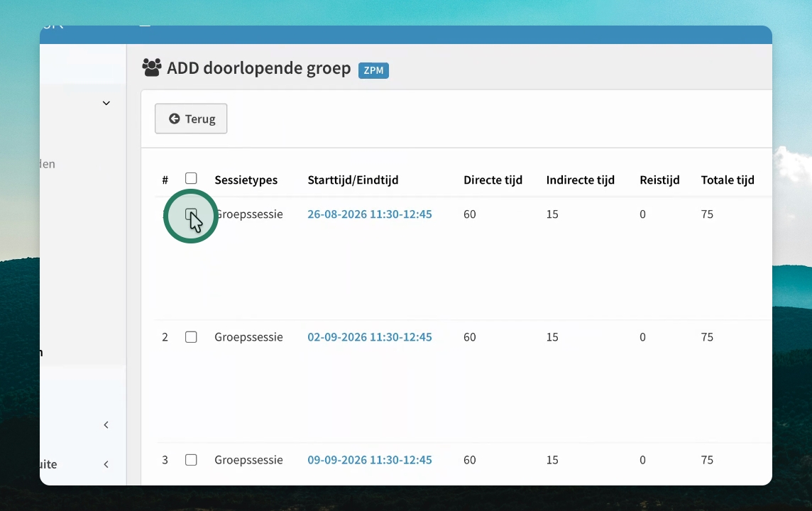Click the Indirecte tijd column header
This screenshot has height=511, width=812.
(581, 180)
